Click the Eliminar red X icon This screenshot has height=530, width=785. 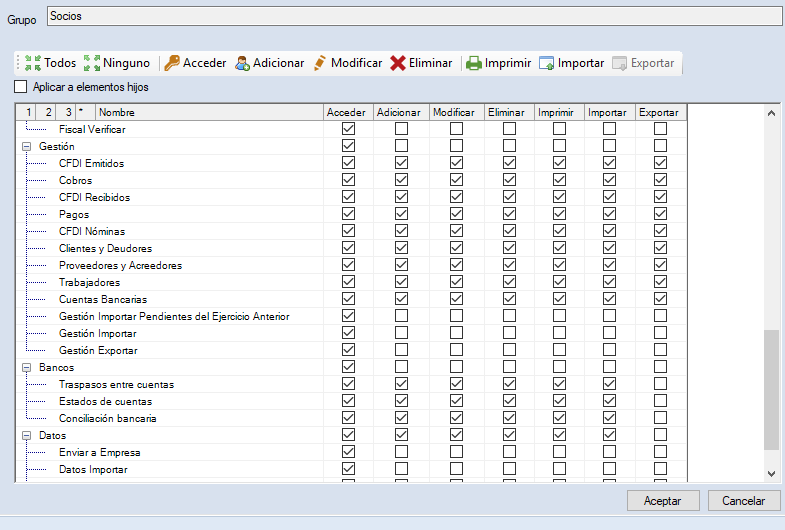(398, 63)
